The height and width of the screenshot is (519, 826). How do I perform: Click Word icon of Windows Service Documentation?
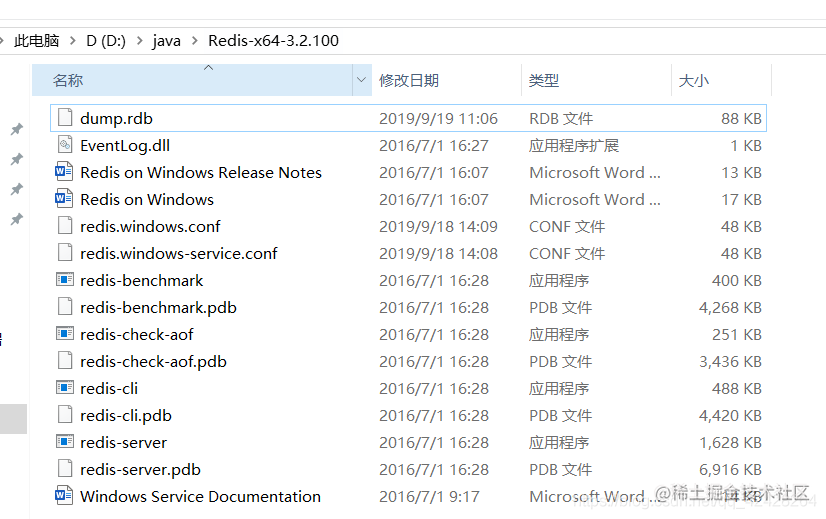(x=64, y=495)
